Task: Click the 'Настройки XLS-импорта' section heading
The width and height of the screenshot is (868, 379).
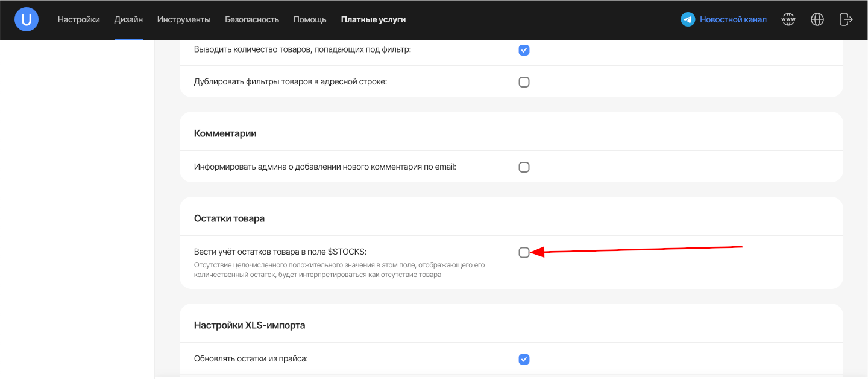Action: [250, 325]
